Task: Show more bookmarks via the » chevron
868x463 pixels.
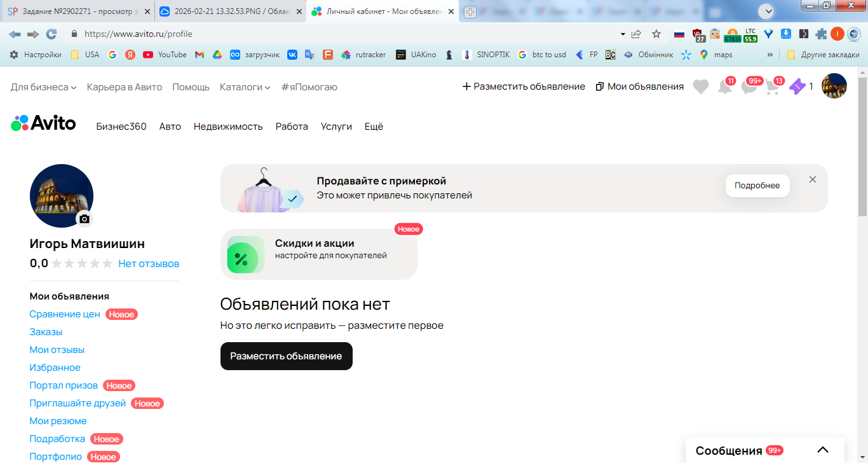Action: click(x=770, y=55)
